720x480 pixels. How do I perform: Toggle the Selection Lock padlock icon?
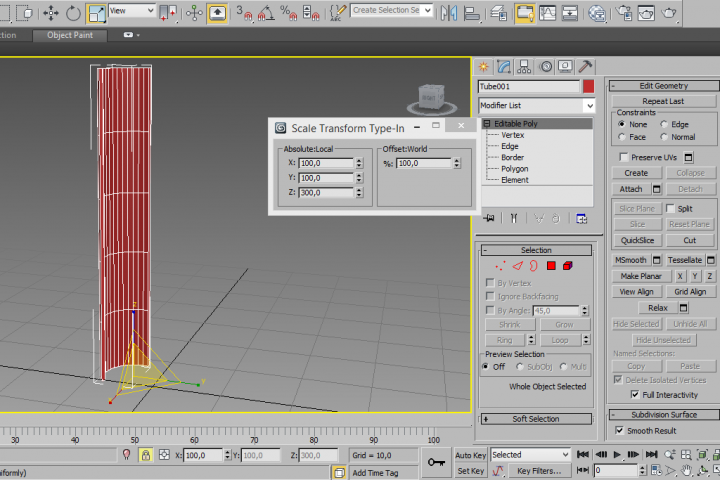146,455
